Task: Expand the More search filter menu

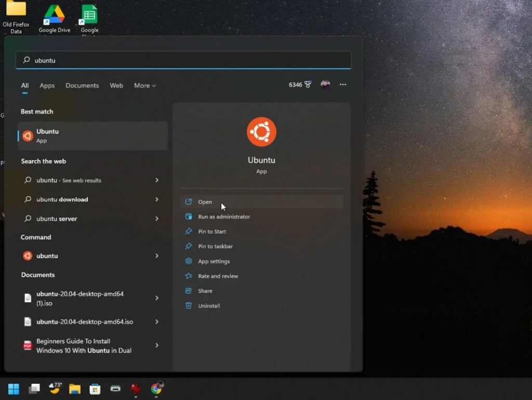Action: (144, 85)
